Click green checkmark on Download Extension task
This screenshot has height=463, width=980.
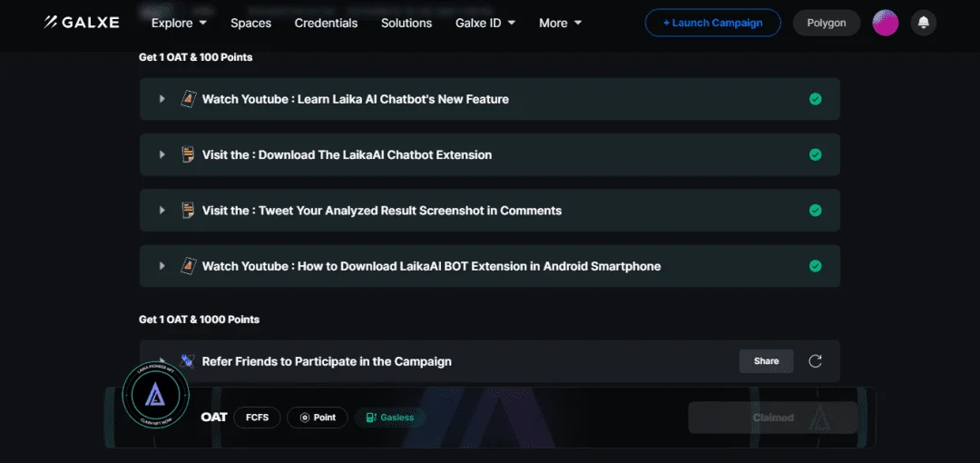(815, 154)
